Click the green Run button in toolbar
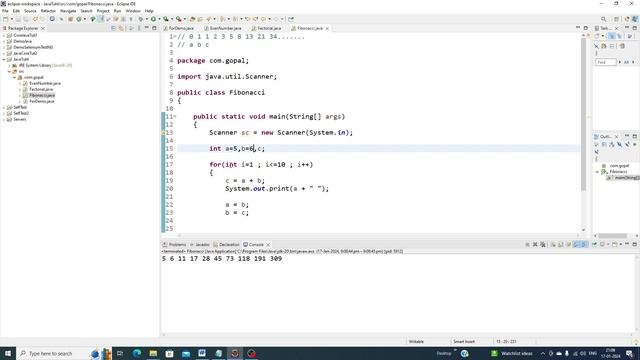Viewport: 640px width, 360px height. [153, 19]
